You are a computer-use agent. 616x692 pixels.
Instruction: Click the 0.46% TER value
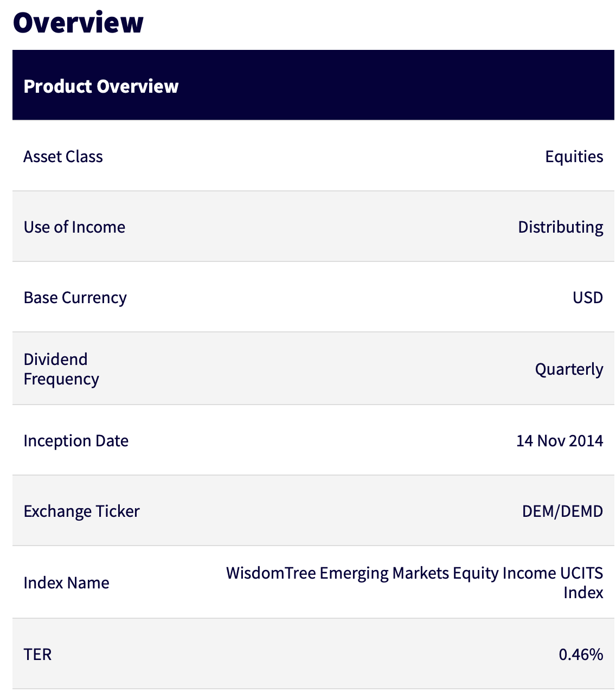coord(581,655)
